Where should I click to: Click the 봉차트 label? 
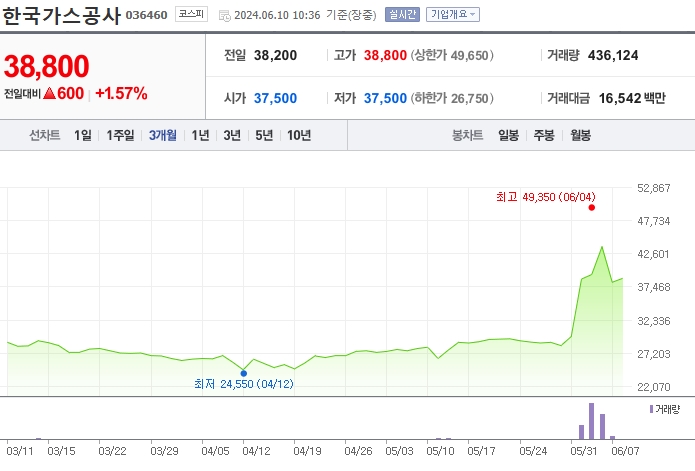click(467, 135)
